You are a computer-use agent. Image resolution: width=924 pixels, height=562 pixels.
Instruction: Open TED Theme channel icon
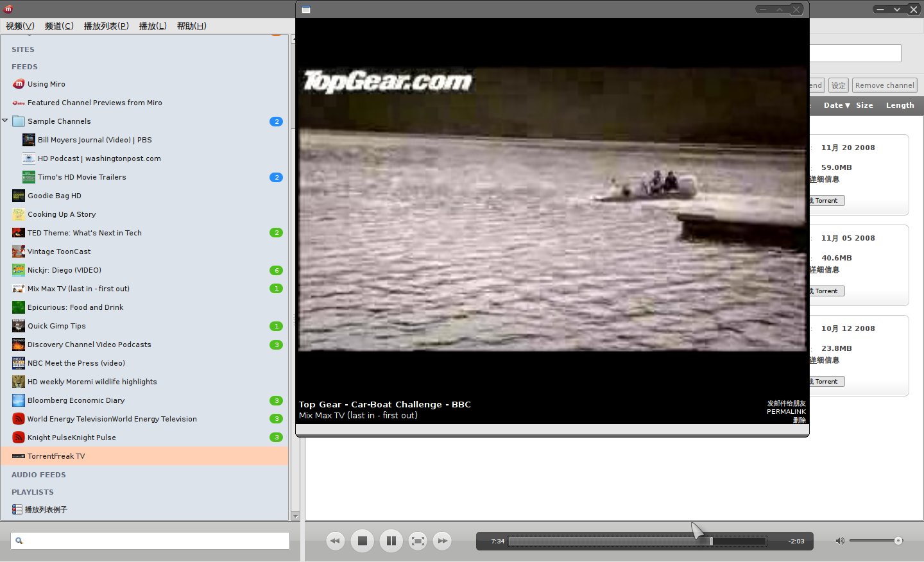tap(19, 233)
